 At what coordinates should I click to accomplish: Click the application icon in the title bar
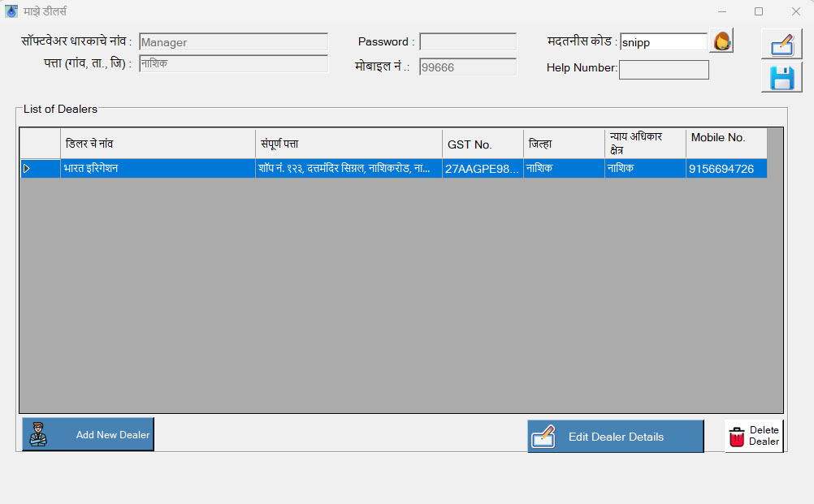coord(11,11)
